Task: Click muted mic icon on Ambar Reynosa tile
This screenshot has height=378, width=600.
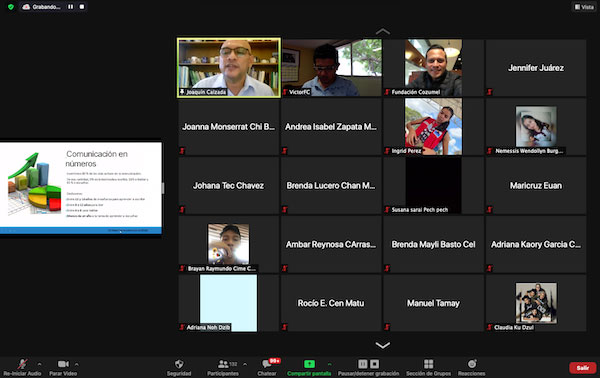Action: pyautogui.click(x=285, y=268)
